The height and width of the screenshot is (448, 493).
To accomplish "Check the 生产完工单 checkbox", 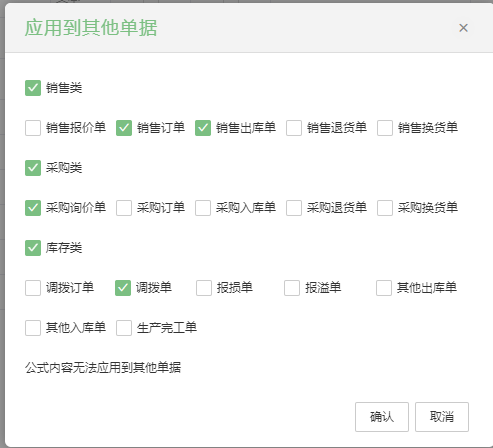I will (x=124, y=328).
